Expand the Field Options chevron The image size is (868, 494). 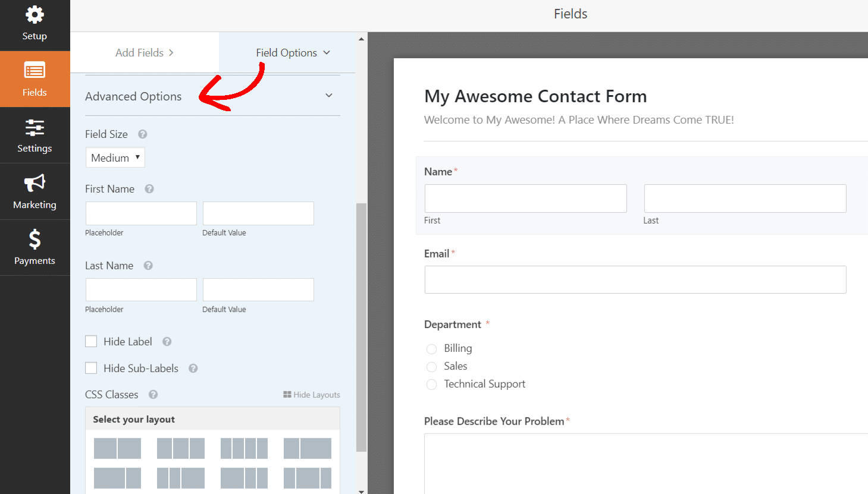coord(327,52)
